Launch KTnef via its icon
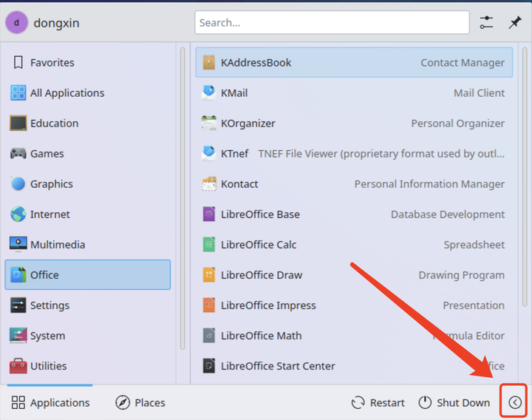This screenshot has width=532, height=420. (x=208, y=154)
